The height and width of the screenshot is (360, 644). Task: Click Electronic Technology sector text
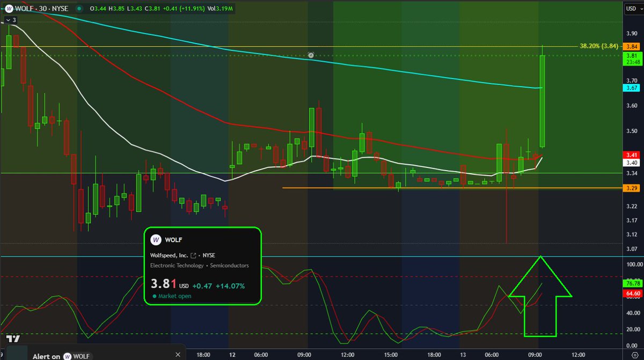tap(177, 266)
